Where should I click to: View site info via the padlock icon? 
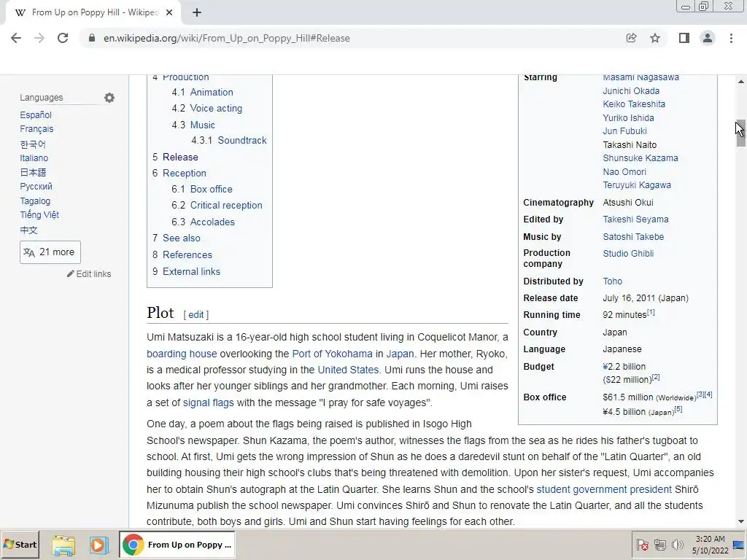(91, 38)
